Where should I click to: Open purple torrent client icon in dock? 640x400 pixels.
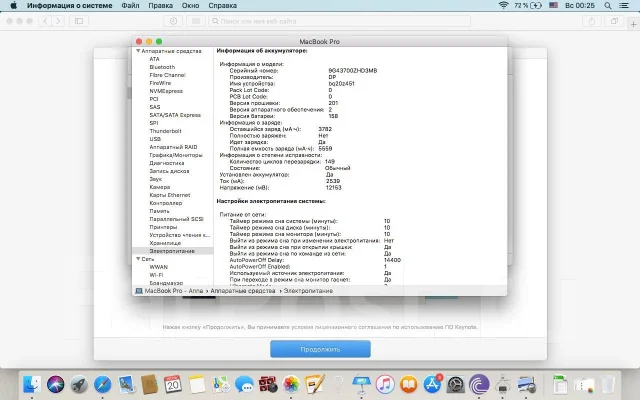[x=479, y=384]
